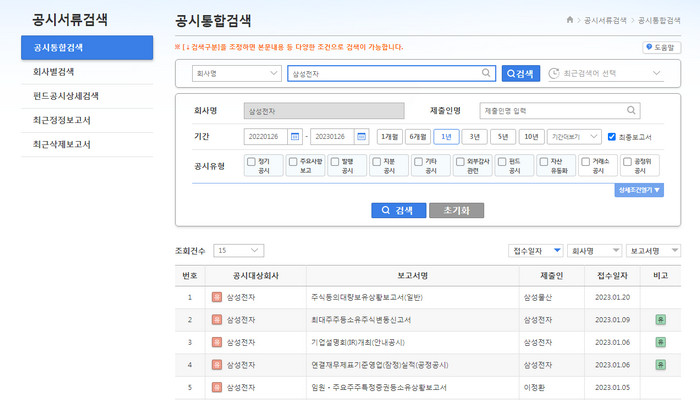Uncheck the 최종보고서 checkbox

pyautogui.click(x=612, y=137)
